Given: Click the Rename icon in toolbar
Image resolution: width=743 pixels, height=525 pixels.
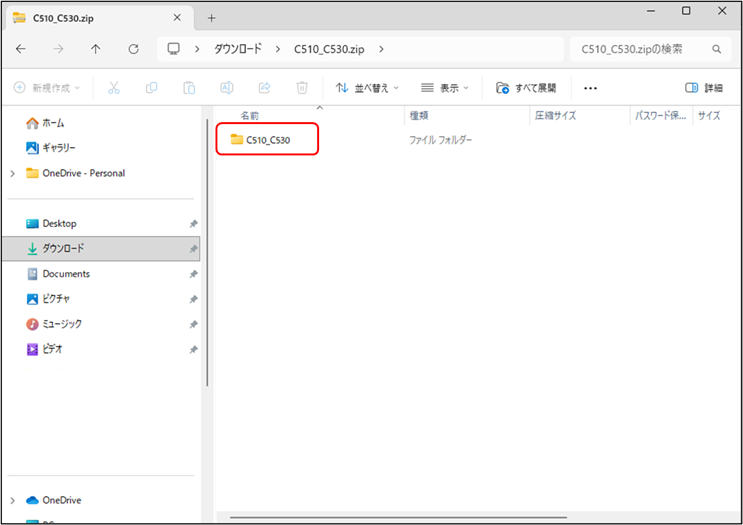Looking at the screenshot, I should pyautogui.click(x=227, y=88).
